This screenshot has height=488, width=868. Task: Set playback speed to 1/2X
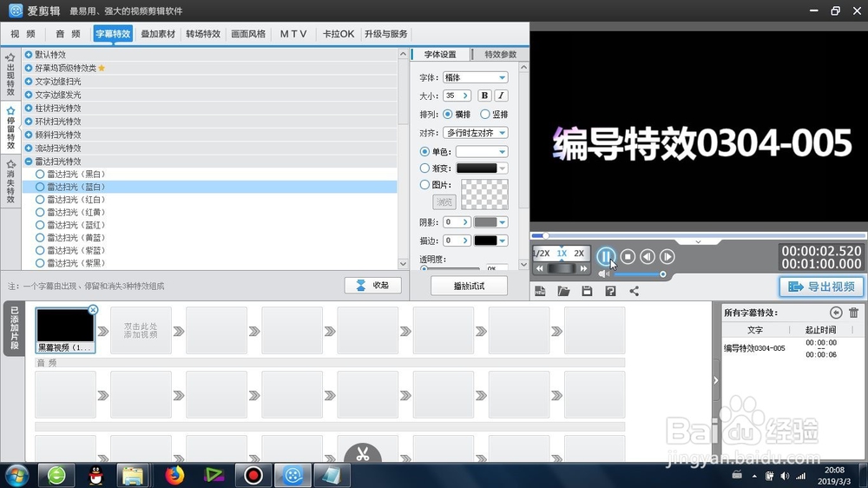click(x=541, y=254)
